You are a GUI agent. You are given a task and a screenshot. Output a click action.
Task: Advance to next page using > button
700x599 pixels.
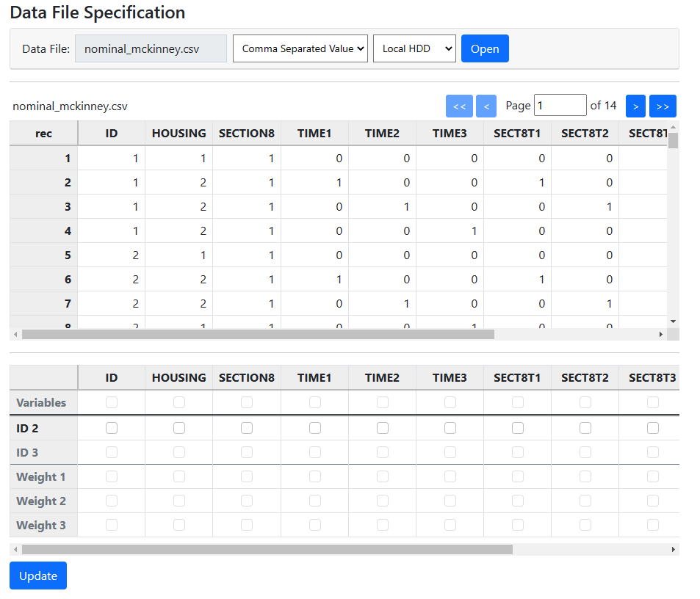[635, 106]
